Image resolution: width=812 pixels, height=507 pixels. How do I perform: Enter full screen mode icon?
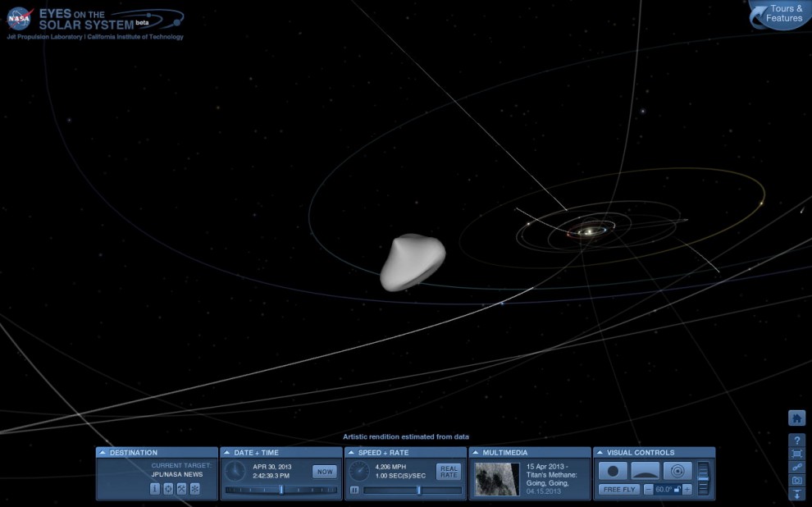click(797, 454)
